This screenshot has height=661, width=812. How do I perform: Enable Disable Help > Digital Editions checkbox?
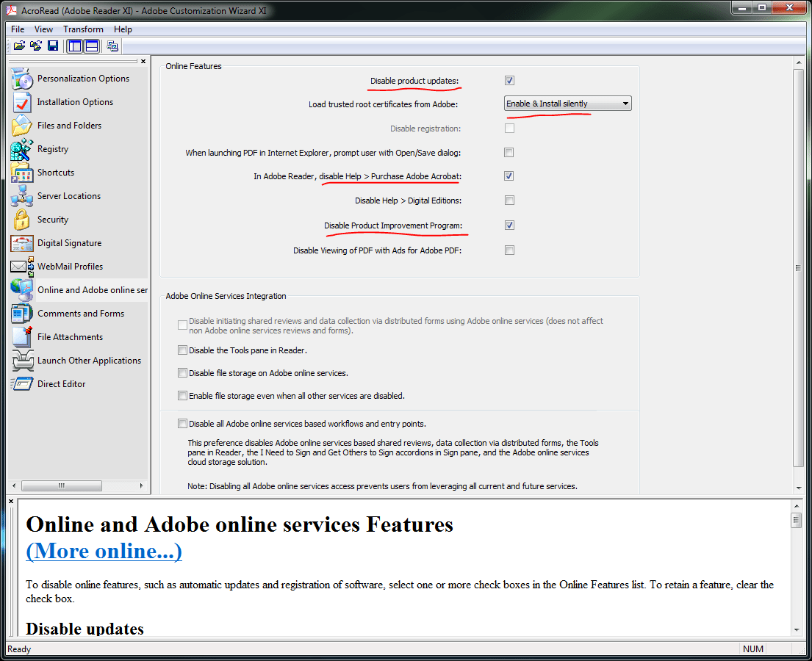509,200
